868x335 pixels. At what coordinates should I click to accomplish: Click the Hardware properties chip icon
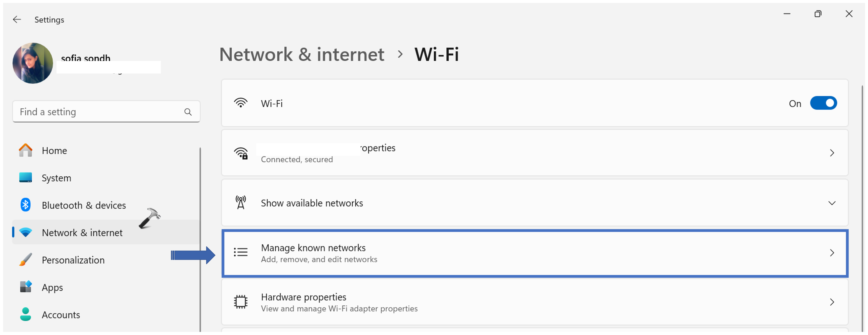(x=241, y=302)
